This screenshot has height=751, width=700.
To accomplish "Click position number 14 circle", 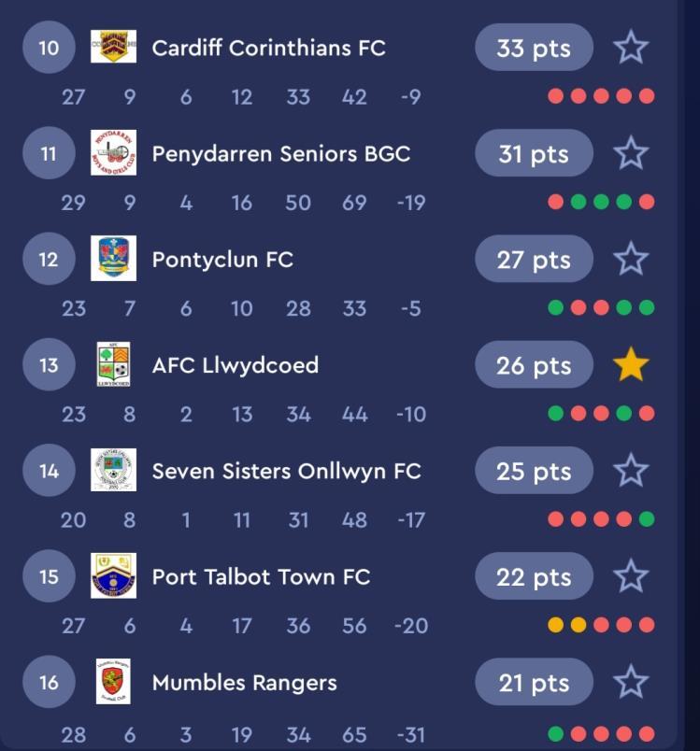I will tap(49, 471).
